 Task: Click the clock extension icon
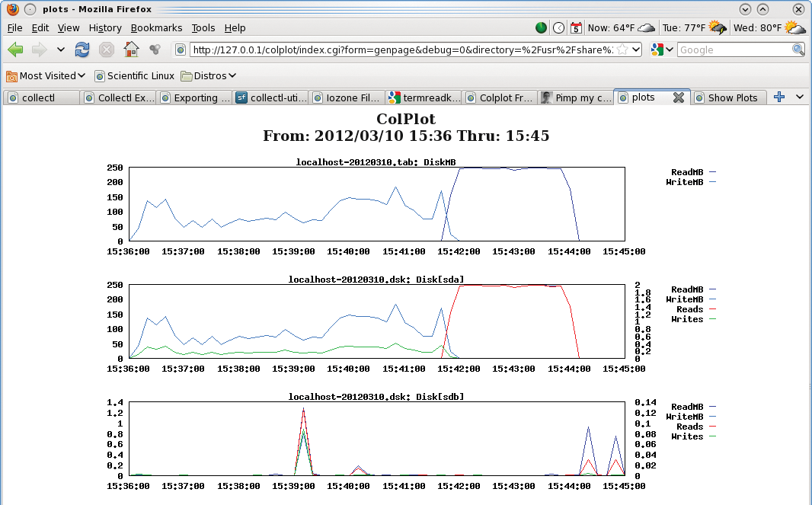pos(558,27)
